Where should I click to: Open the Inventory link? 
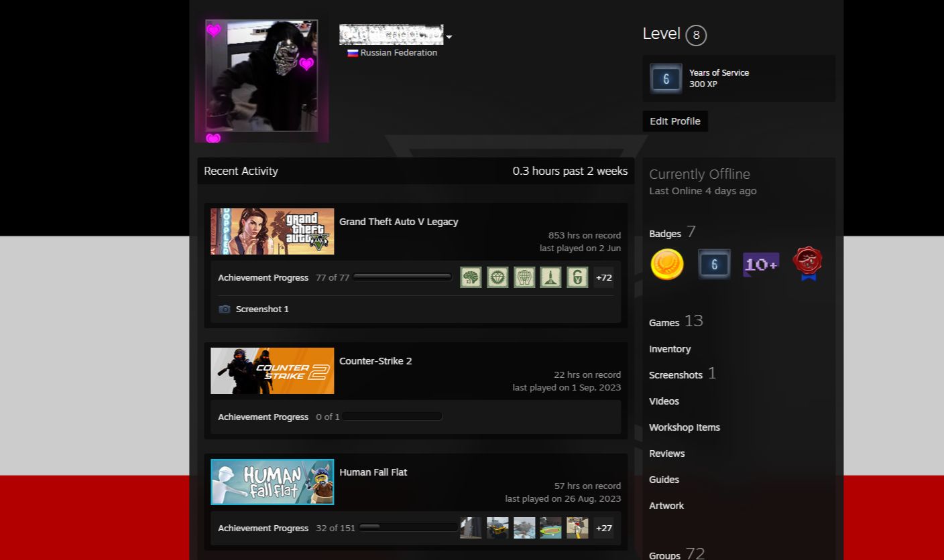tap(670, 349)
